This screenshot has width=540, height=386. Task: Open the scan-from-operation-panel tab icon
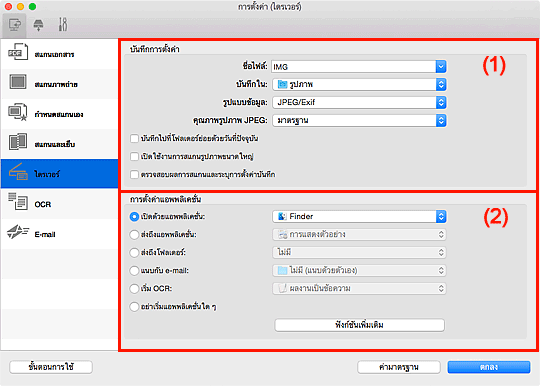coord(38,25)
